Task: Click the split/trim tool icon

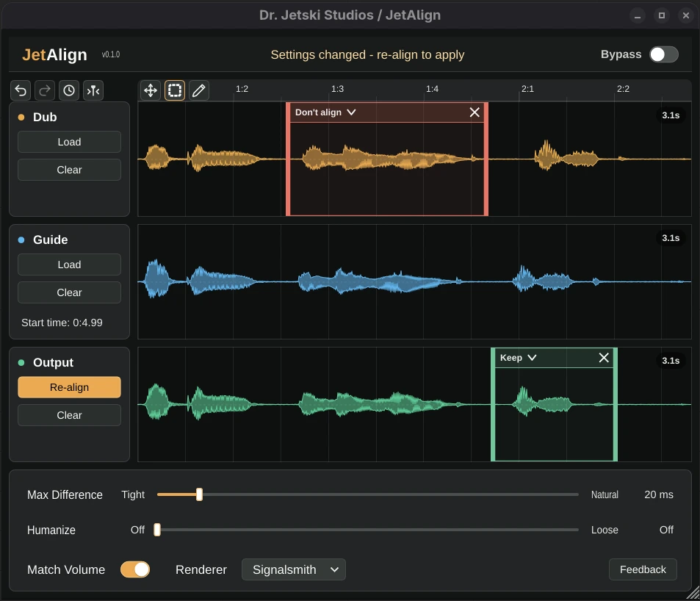Action: (x=93, y=90)
